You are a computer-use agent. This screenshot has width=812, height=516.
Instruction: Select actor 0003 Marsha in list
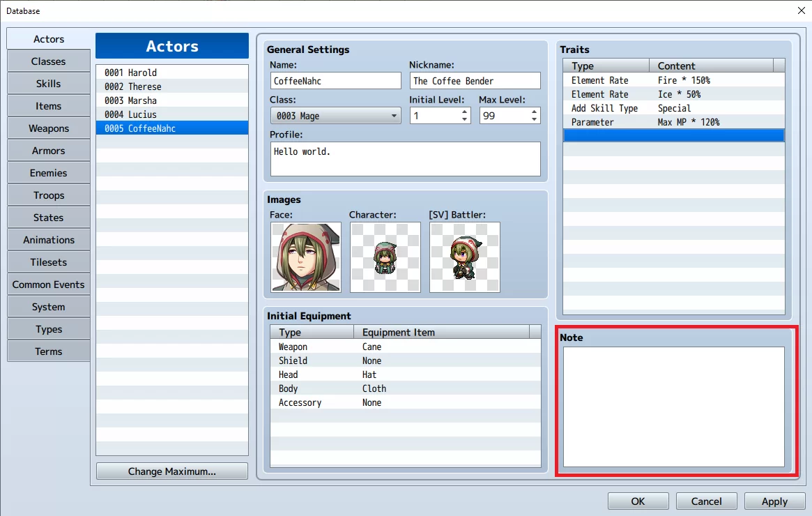tap(172, 100)
